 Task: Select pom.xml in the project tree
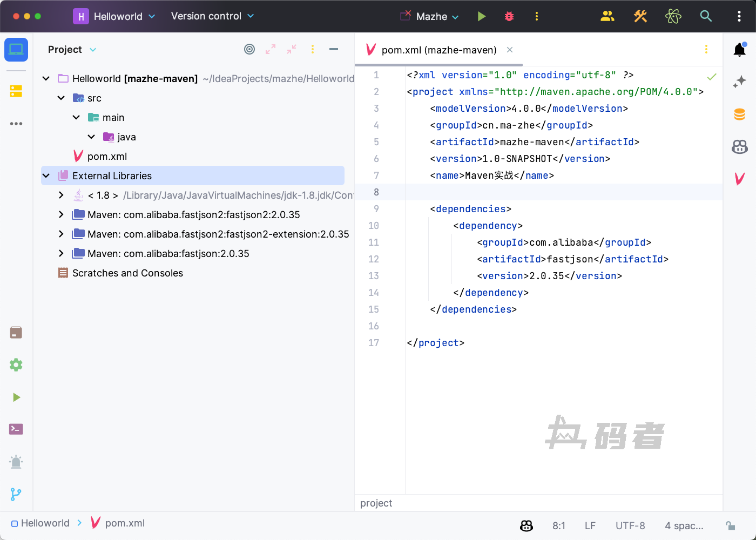pos(107,157)
